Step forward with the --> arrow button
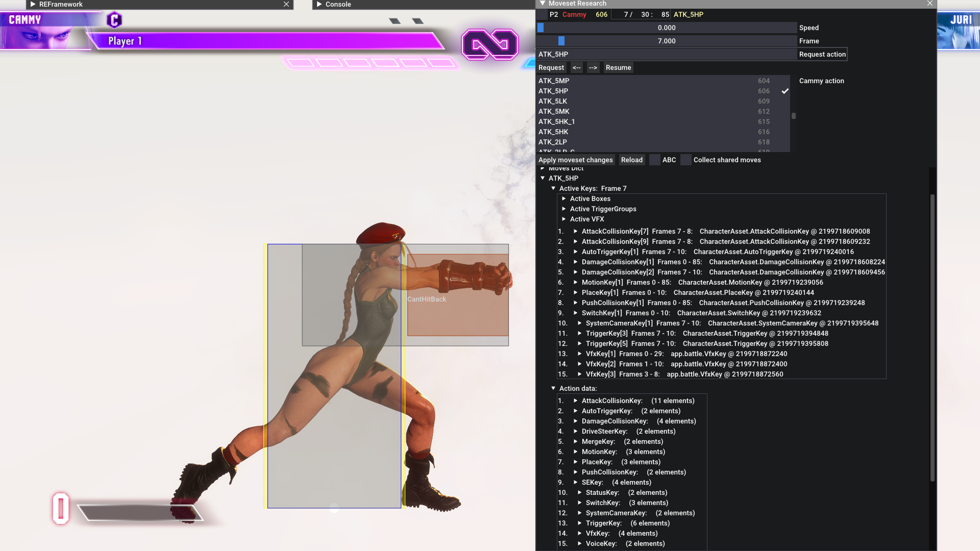Viewport: 980px width, 551px height. point(593,67)
